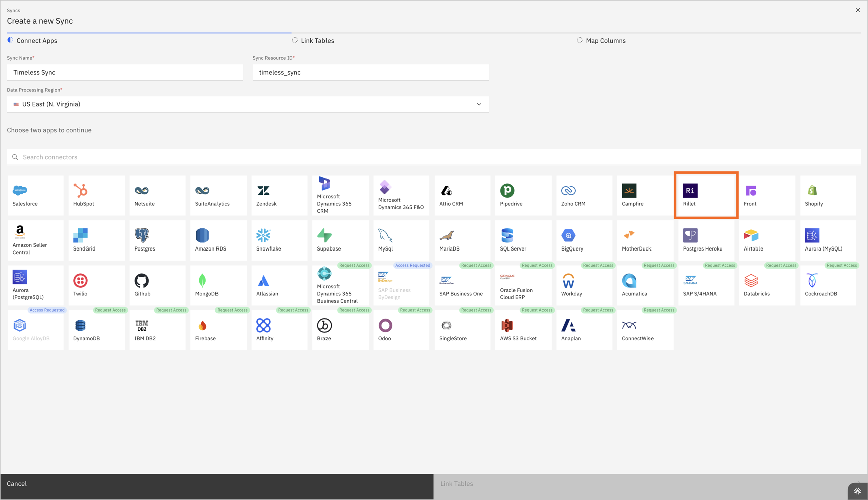Select the Salesforce connector icon
The height and width of the screenshot is (500, 868).
pos(20,191)
